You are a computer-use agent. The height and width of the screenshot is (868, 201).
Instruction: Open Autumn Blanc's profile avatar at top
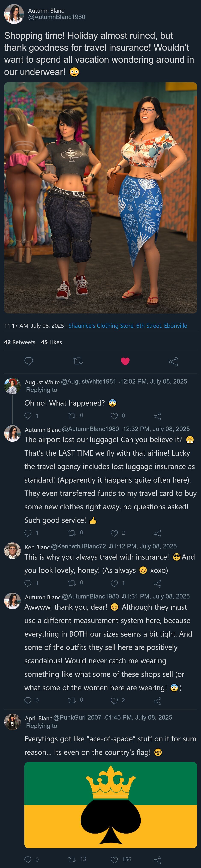coord(14,14)
